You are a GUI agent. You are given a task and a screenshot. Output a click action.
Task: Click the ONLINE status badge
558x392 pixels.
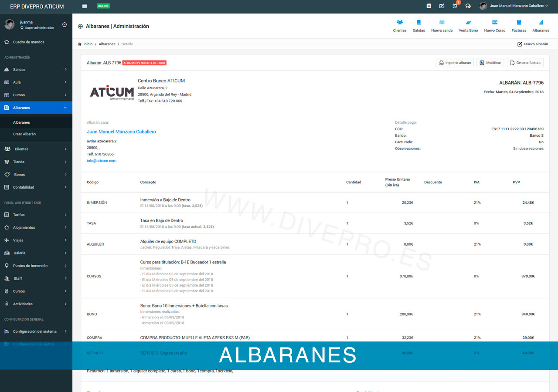103,6
